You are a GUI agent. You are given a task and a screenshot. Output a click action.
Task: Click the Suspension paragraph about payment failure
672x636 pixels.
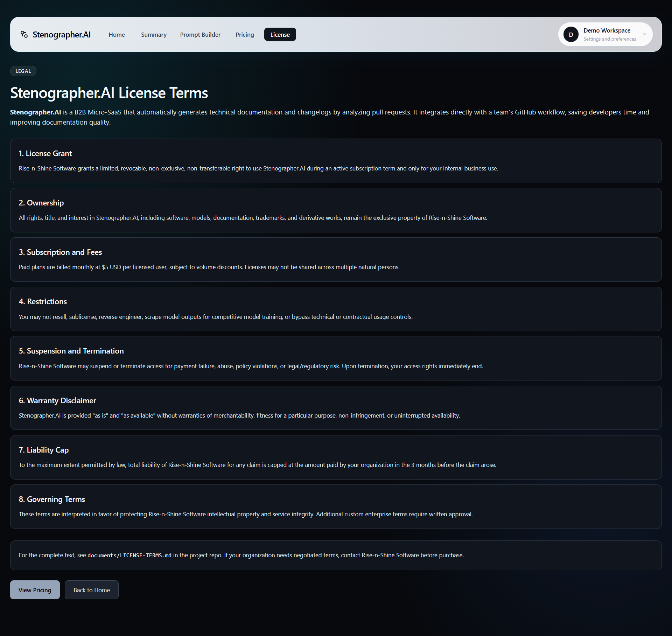coord(251,366)
